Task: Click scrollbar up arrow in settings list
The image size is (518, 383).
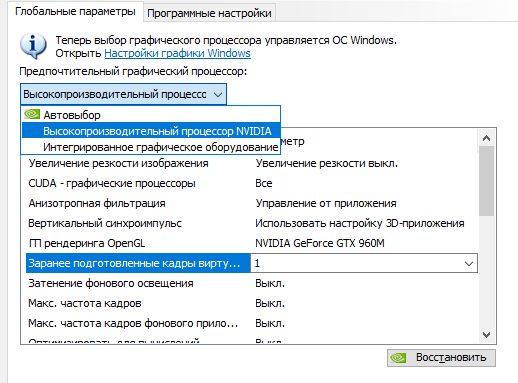Action: [x=486, y=138]
